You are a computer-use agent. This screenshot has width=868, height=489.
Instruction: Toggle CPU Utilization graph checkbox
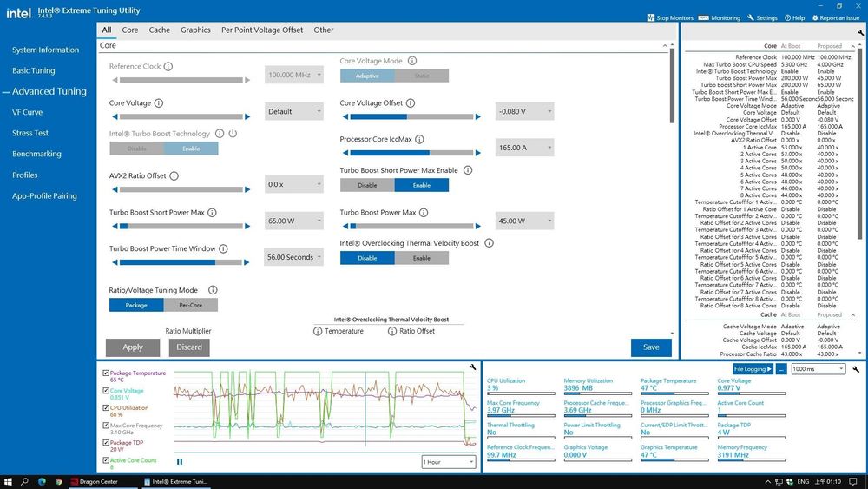pyautogui.click(x=106, y=407)
